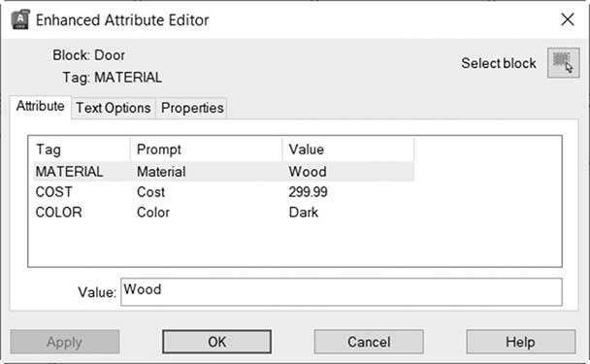Click the Value column header
Image resolution: width=590 pixels, height=364 pixels.
point(348,149)
